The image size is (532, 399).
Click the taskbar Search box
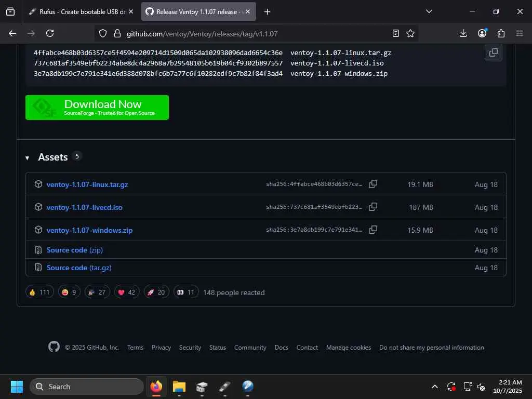coord(87,387)
